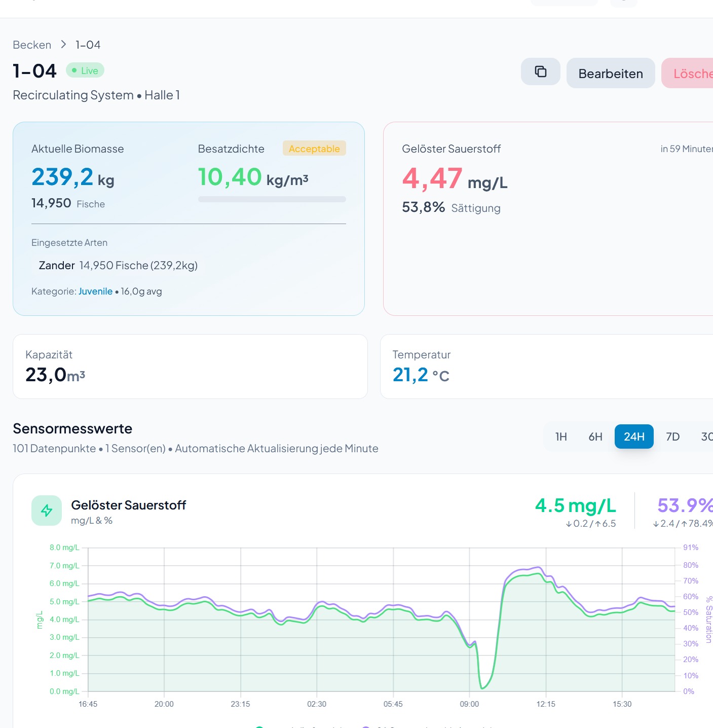Enable the 7D time range view
713x728 pixels.
673,436
